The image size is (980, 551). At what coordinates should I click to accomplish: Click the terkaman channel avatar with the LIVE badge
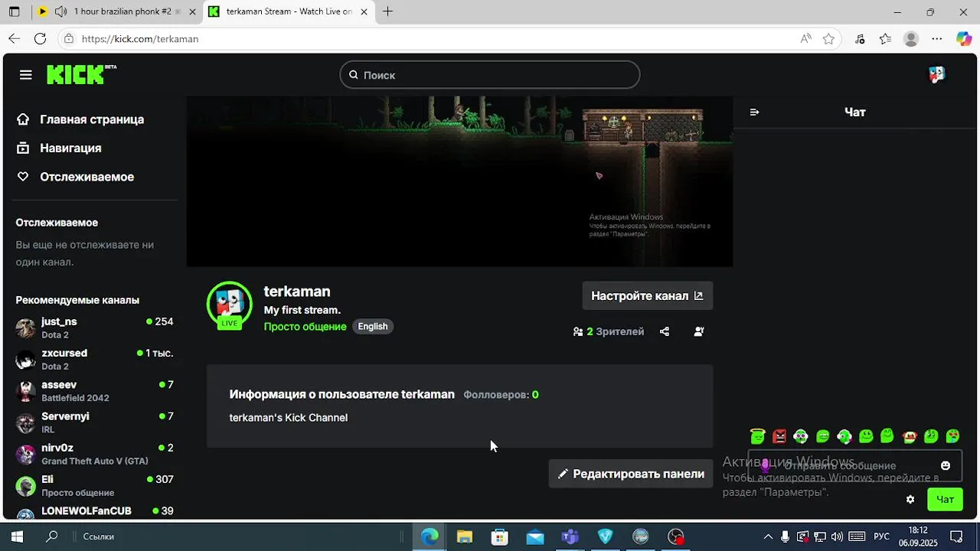coord(229,305)
